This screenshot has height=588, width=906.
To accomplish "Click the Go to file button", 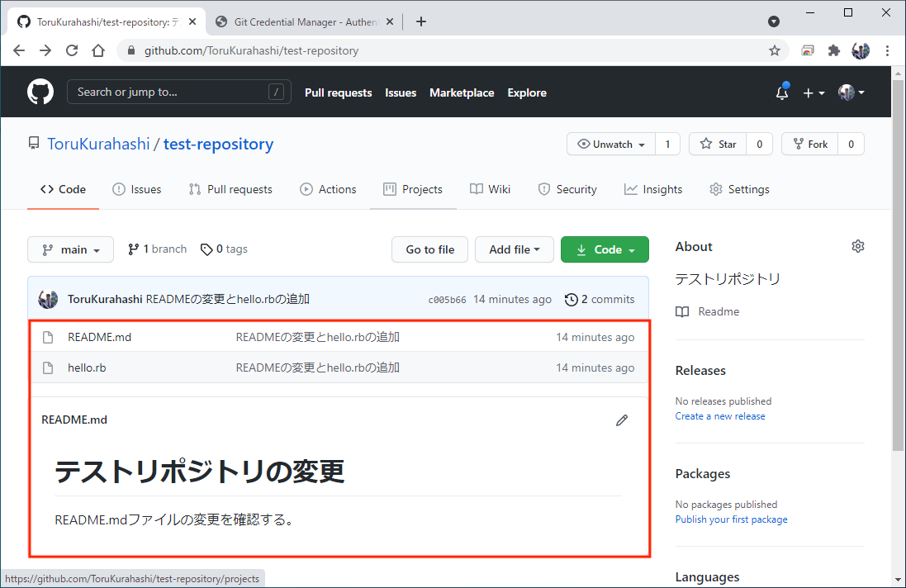I will click(x=430, y=249).
